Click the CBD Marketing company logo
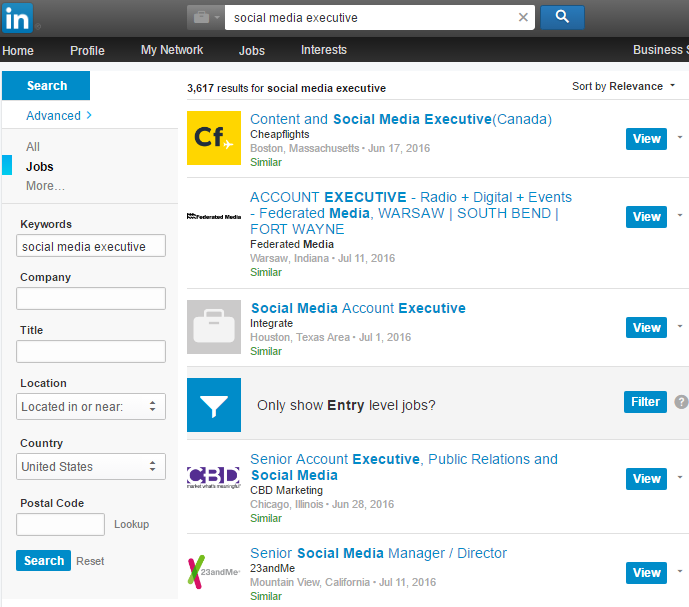Viewport: 689px width, 607px height. 214,477
